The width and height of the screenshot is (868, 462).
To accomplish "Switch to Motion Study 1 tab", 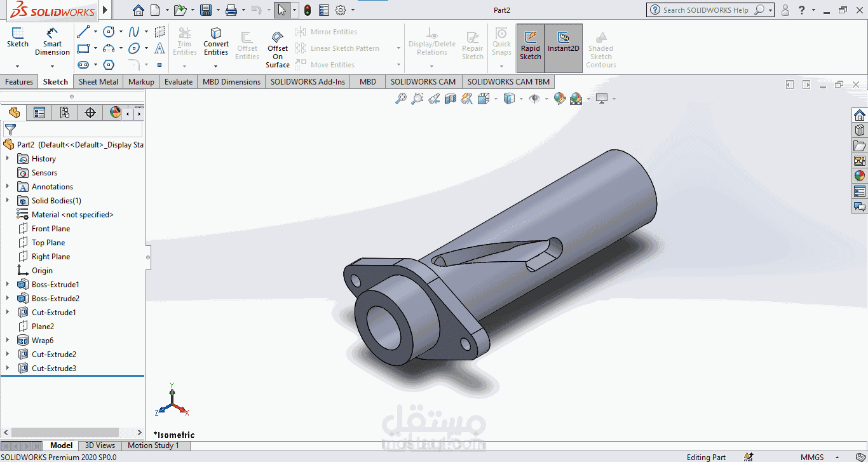I will pos(153,445).
